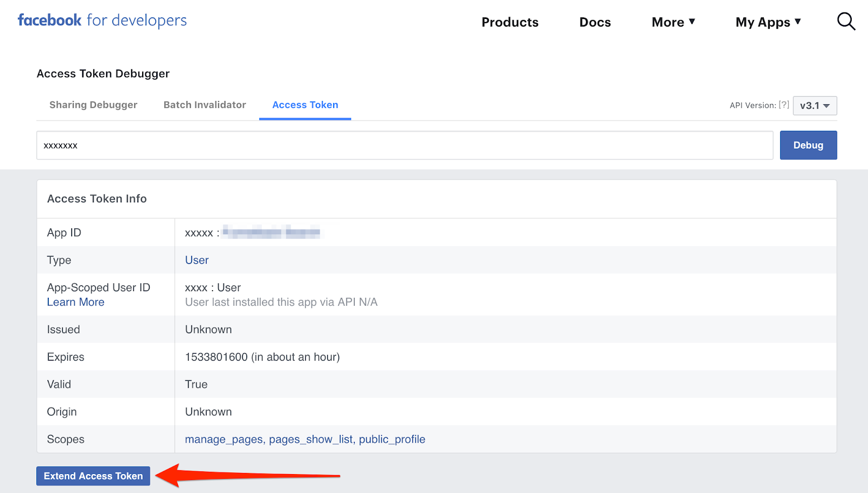Select the Scopes label

pos(66,439)
